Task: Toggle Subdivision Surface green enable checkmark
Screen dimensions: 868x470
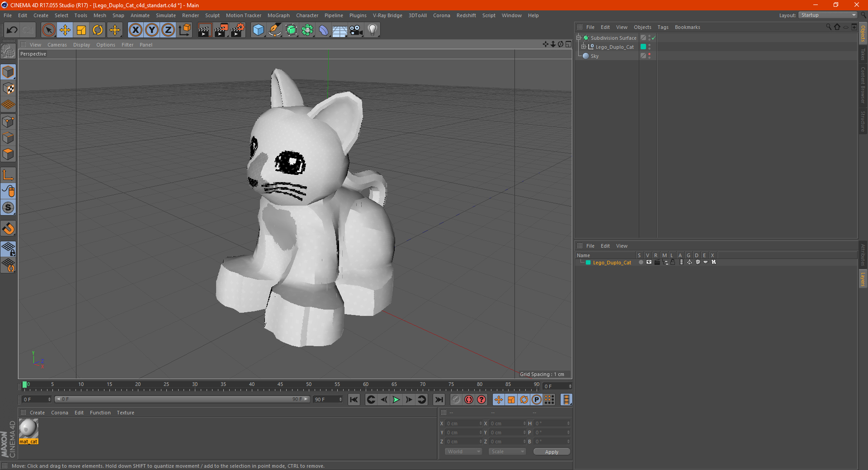Action: (x=653, y=38)
